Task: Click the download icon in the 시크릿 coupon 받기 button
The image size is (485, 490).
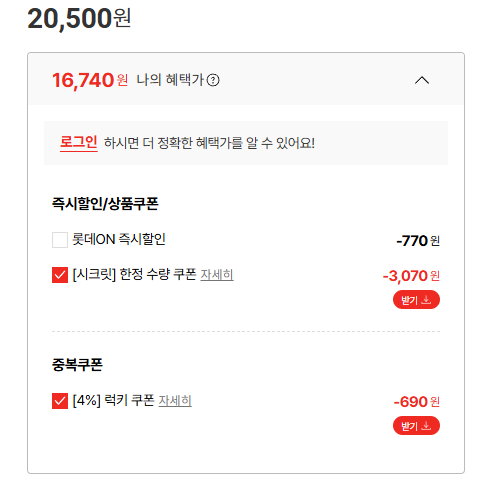Action: tap(426, 300)
